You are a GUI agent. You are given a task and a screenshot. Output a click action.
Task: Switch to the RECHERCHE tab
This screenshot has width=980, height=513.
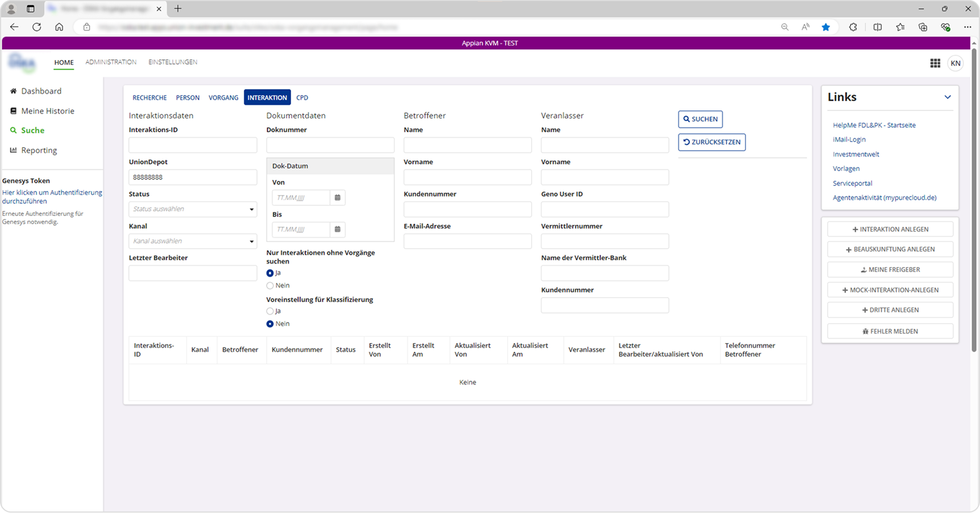tap(149, 98)
